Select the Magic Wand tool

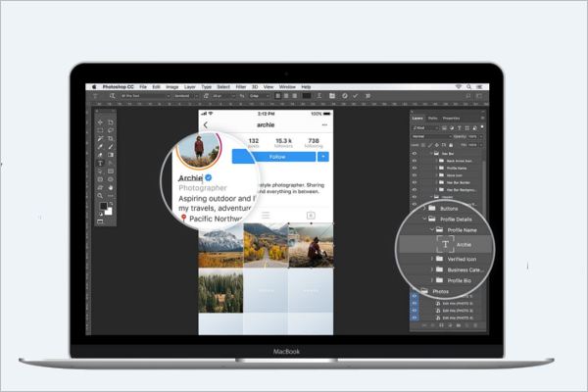[100, 139]
